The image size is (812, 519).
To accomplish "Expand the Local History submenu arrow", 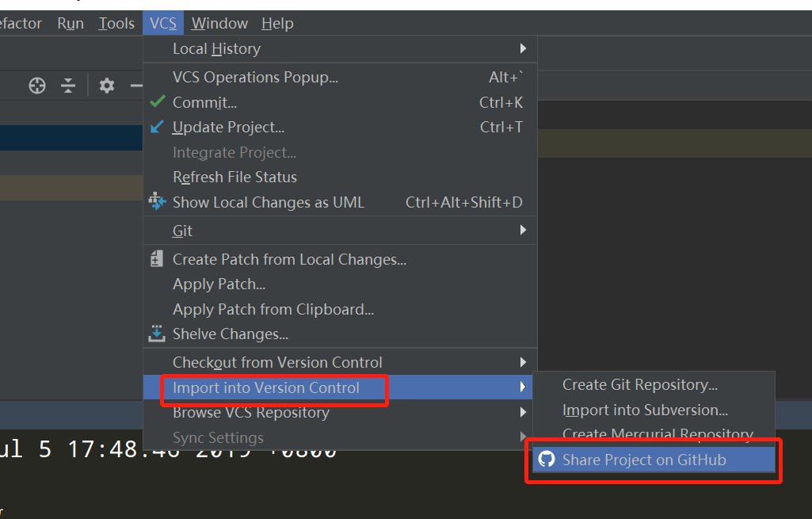I will coord(523,48).
